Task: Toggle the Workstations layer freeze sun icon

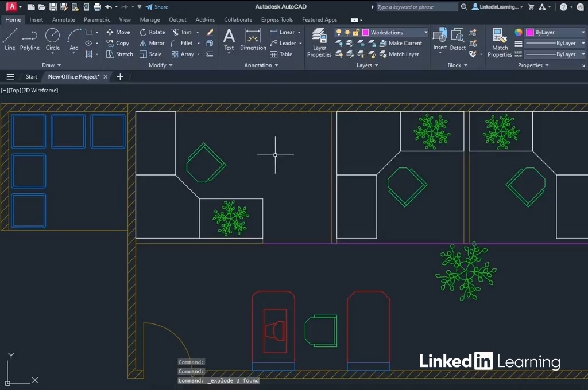Action: pos(347,33)
